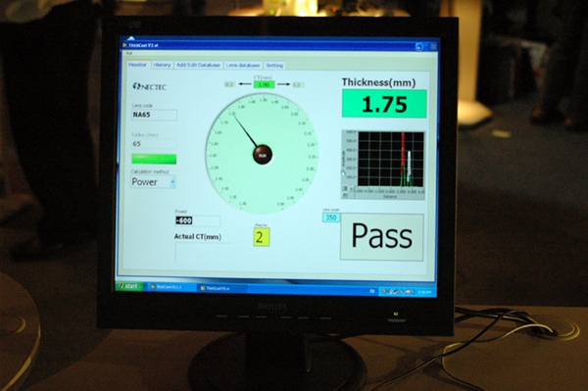This screenshot has width=588, height=391.
Task: Click the ThickCool icon in the title bar
Action: 124,45
